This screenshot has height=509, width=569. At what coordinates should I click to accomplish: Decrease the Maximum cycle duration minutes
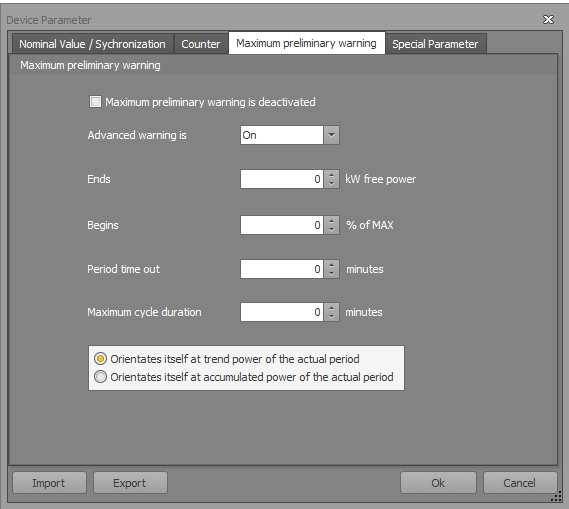click(x=331, y=317)
